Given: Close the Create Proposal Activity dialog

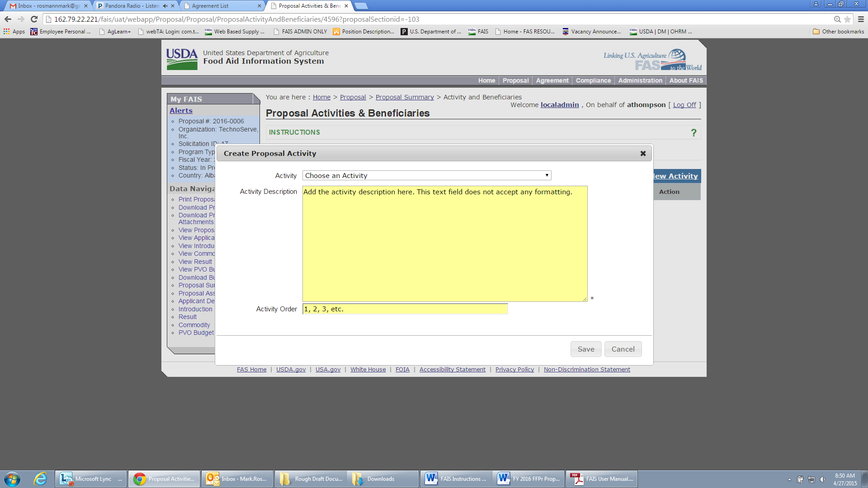Looking at the screenshot, I should point(643,154).
